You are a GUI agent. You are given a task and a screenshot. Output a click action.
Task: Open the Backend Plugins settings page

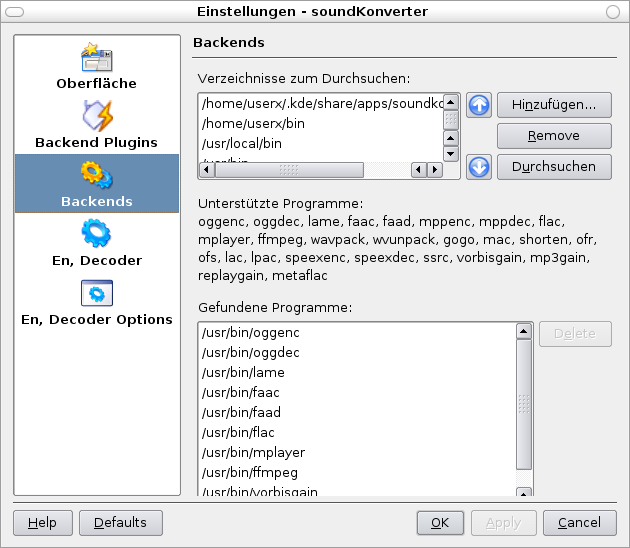[x=97, y=125]
